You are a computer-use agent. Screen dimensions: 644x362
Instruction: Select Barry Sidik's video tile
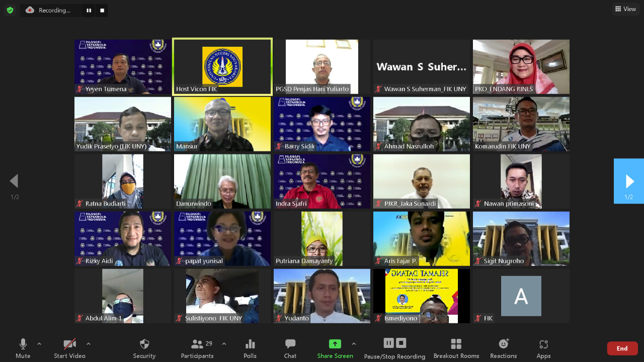click(322, 124)
